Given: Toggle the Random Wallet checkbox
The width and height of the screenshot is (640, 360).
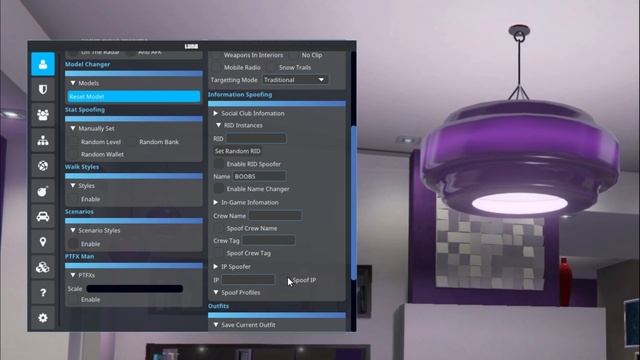Looking at the screenshot, I should click(74, 154).
